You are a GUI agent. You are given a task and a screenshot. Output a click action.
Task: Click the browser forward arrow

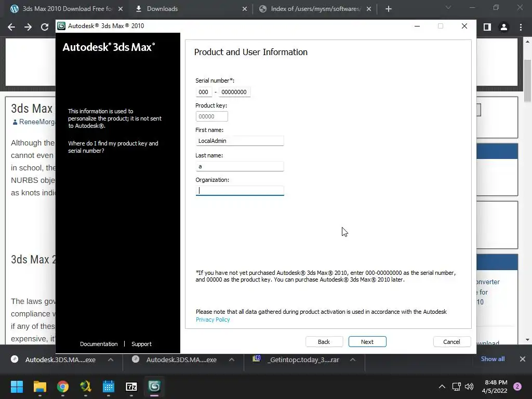[x=28, y=27]
